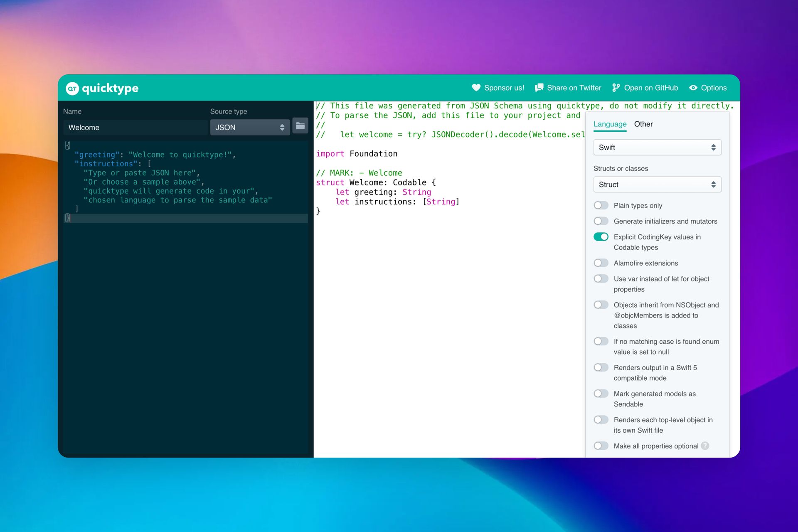Disable Explicit CodingKey values toggle
The image size is (798, 532).
[x=601, y=237]
